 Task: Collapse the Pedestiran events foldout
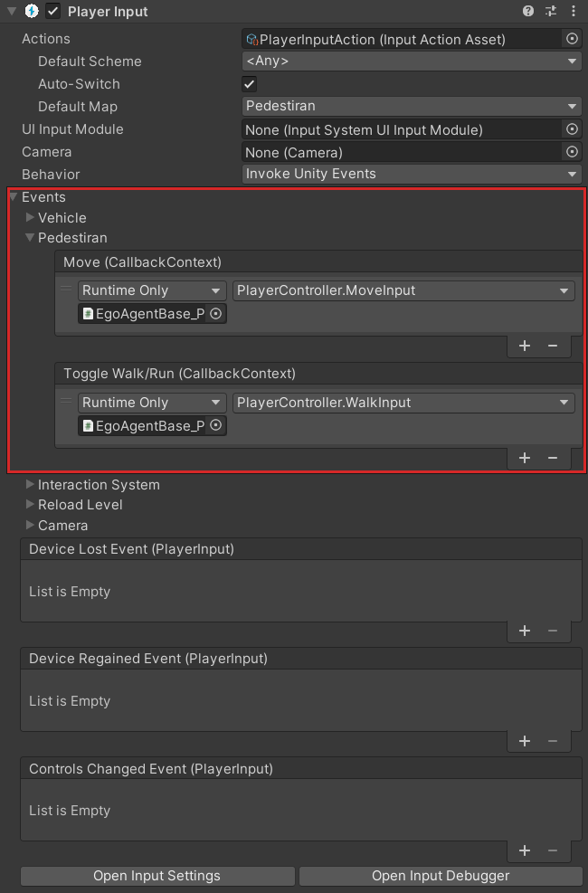pyautogui.click(x=30, y=237)
